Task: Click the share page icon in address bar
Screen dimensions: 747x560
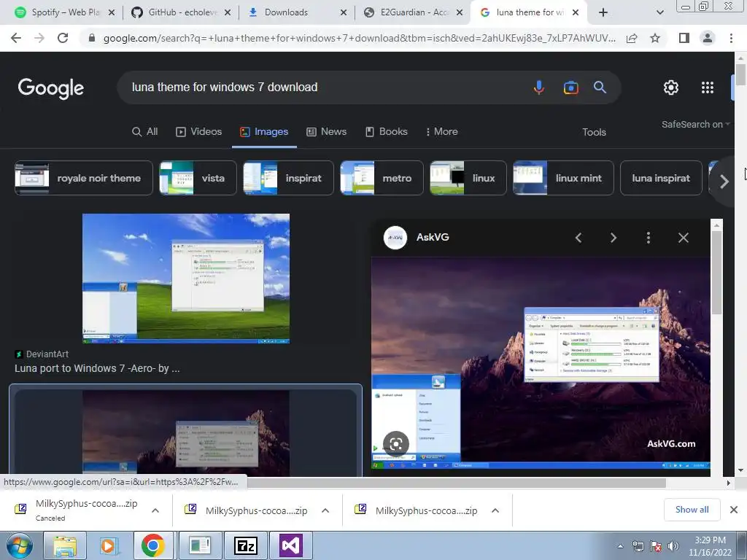Action: 632,38
